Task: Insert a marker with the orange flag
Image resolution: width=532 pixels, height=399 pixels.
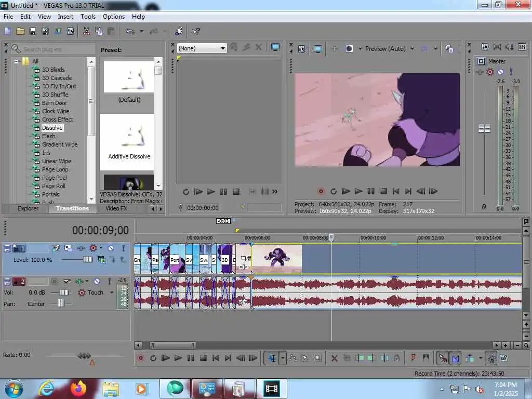Action: pos(413,358)
